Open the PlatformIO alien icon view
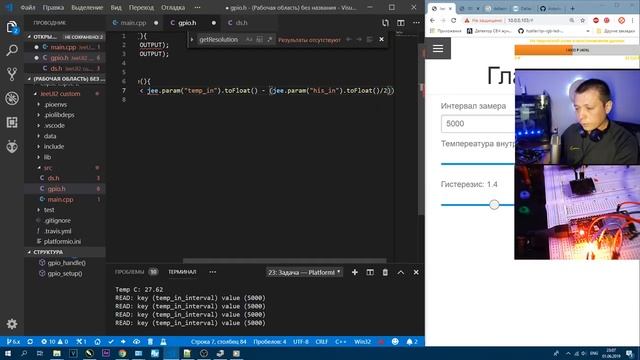Screen dimensions: 640x360 pos(12,146)
